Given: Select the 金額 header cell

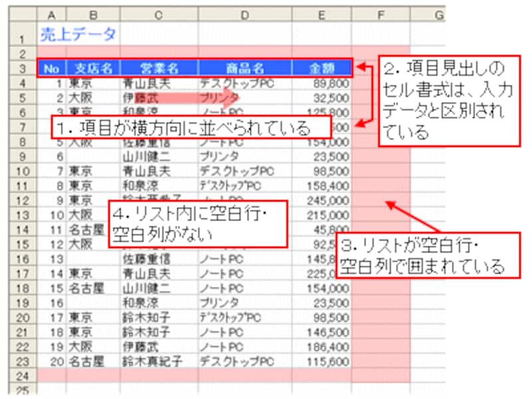Looking at the screenshot, I should click(321, 68).
